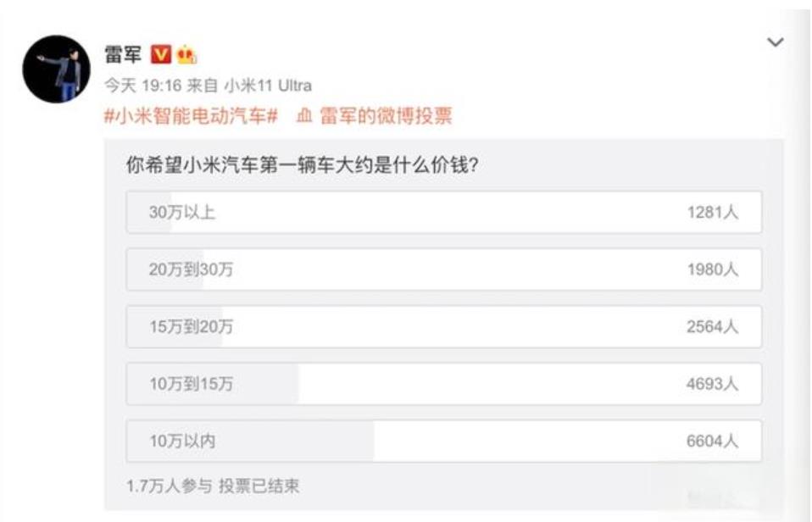Viewport: 812px width, 522px height.
Task: Click the username 雷军
Action: click(123, 54)
